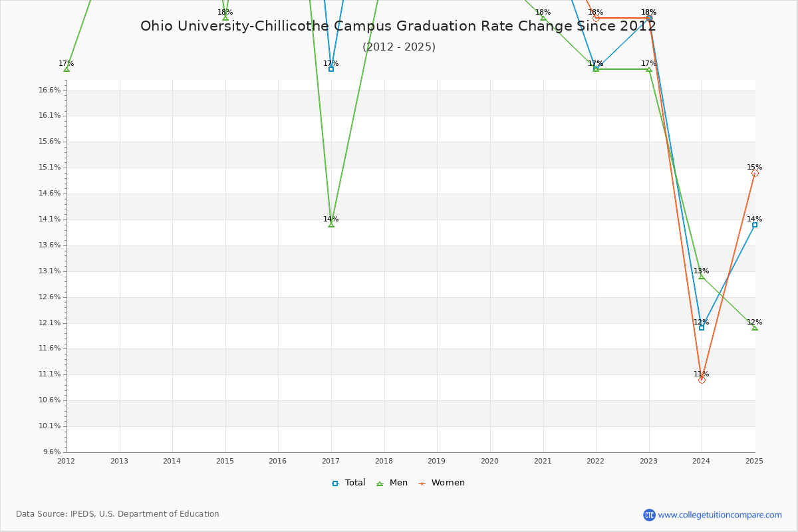Click the 2012 Men 17% data point

[66, 69]
